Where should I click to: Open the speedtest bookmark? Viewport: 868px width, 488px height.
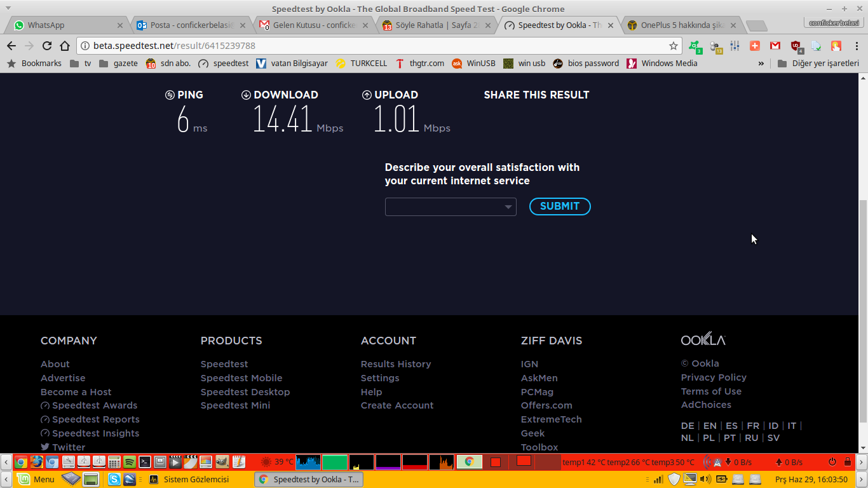[x=224, y=64]
